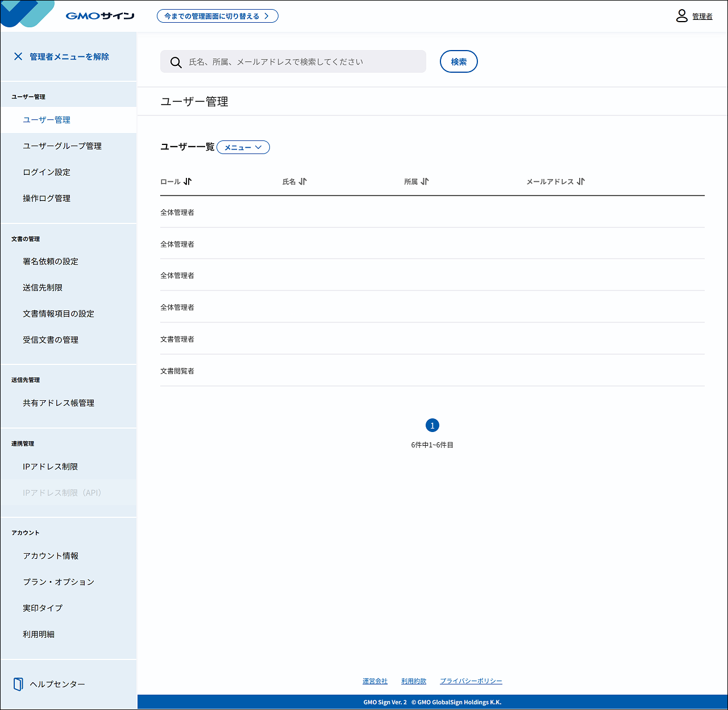
Task: Select 共有アドレス帳管理 in the sidebar
Action: [x=59, y=403]
